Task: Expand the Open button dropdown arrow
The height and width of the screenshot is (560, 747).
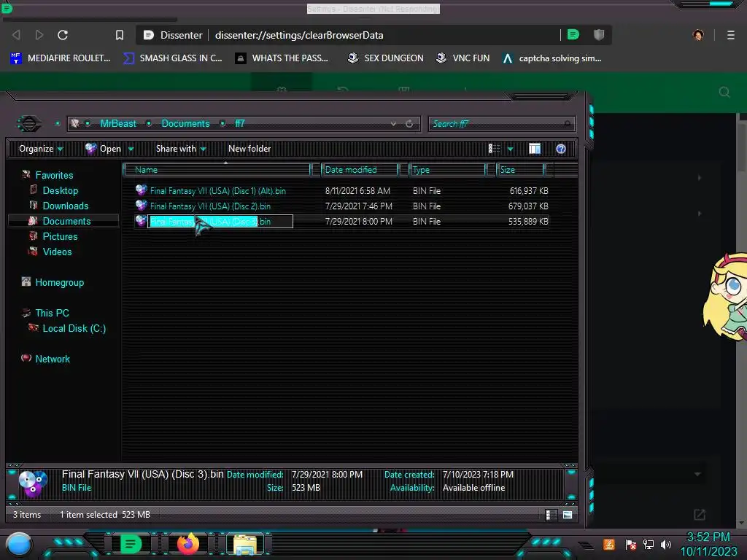Action: click(131, 149)
